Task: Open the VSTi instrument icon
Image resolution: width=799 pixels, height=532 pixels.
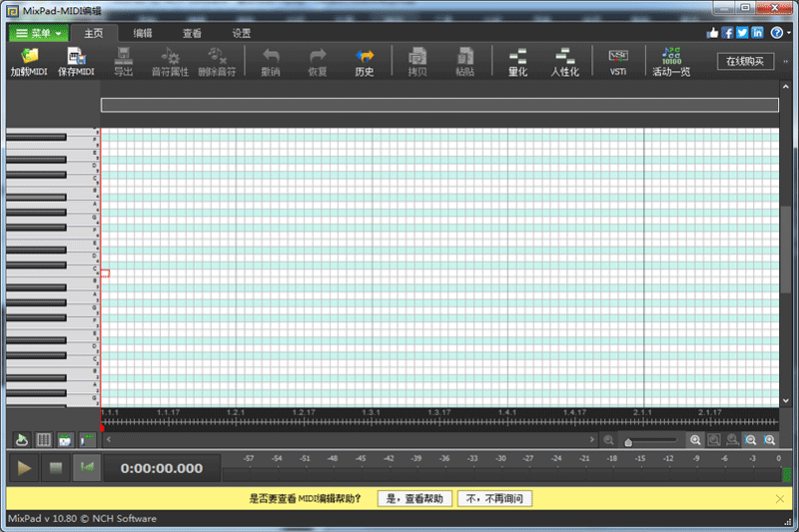Action: tap(618, 62)
